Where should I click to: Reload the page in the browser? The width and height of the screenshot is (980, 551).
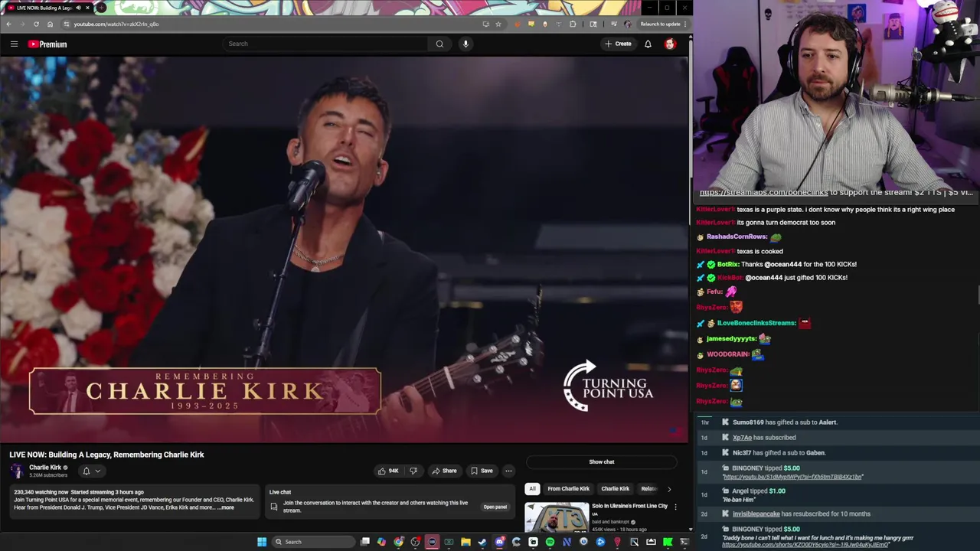[x=36, y=24]
